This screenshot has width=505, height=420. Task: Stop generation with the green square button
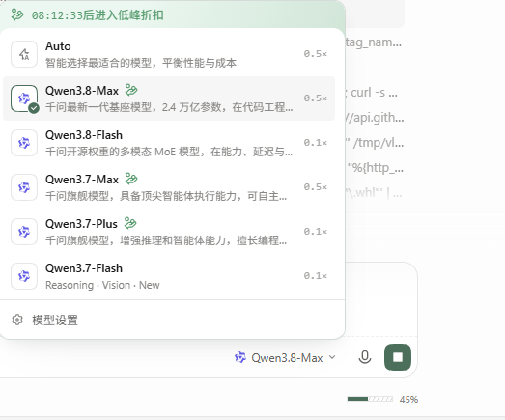(x=398, y=357)
